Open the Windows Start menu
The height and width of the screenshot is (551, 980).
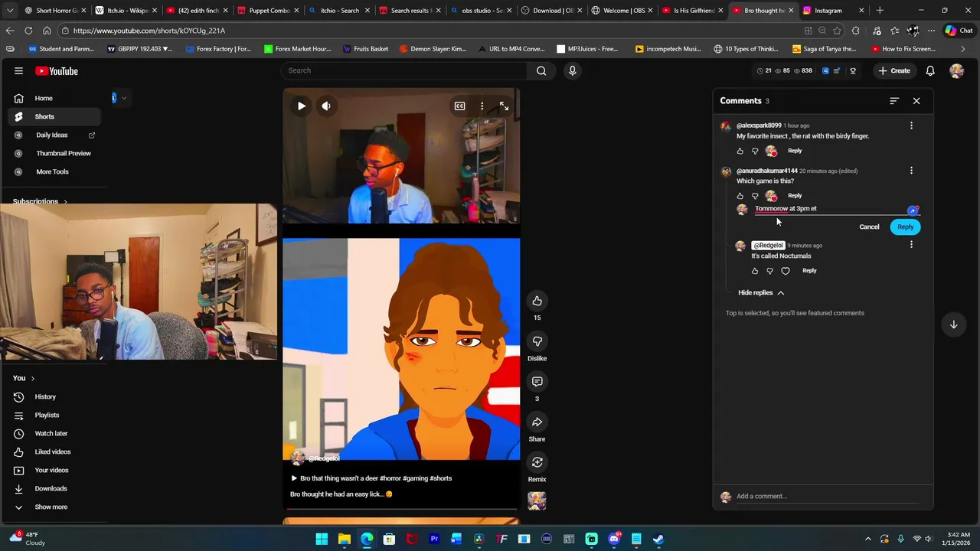click(x=322, y=539)
